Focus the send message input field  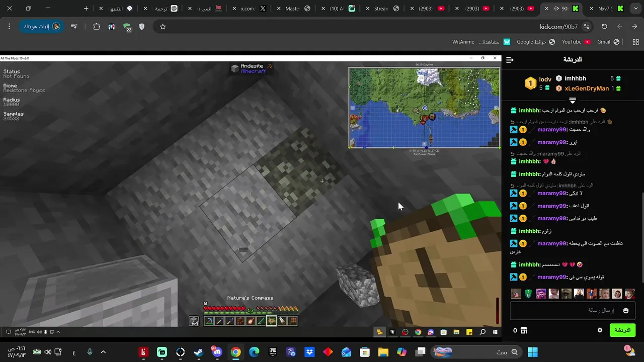coord(572,311)
